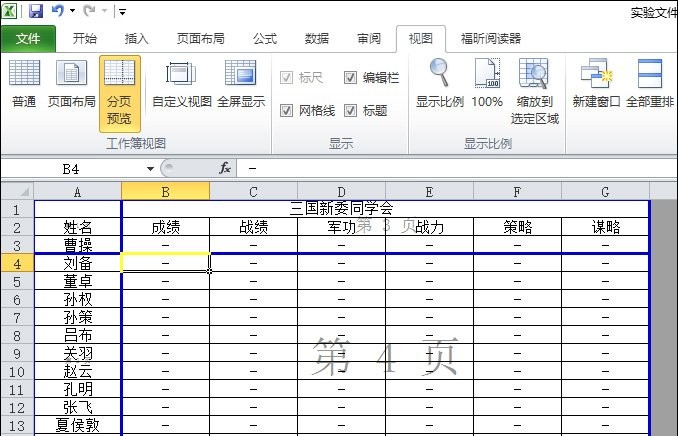Select the cell containing 董卓
The image size is (678, 436).
[77, 282]
